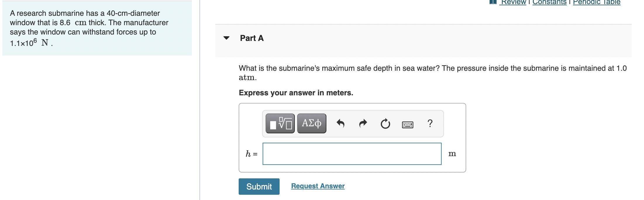Click the 'm' unit label

point(452,154)
